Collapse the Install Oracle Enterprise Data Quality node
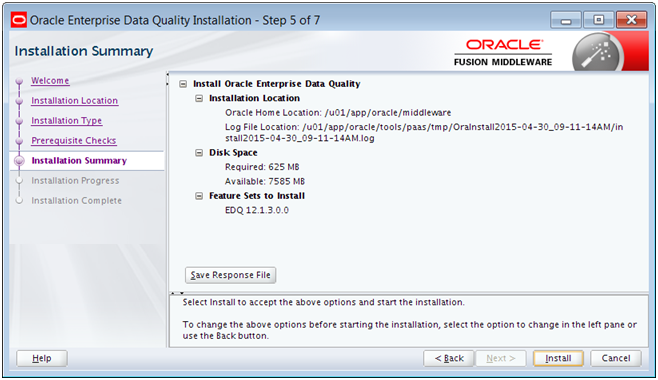 pyautogui.click(x=183, y=84)
